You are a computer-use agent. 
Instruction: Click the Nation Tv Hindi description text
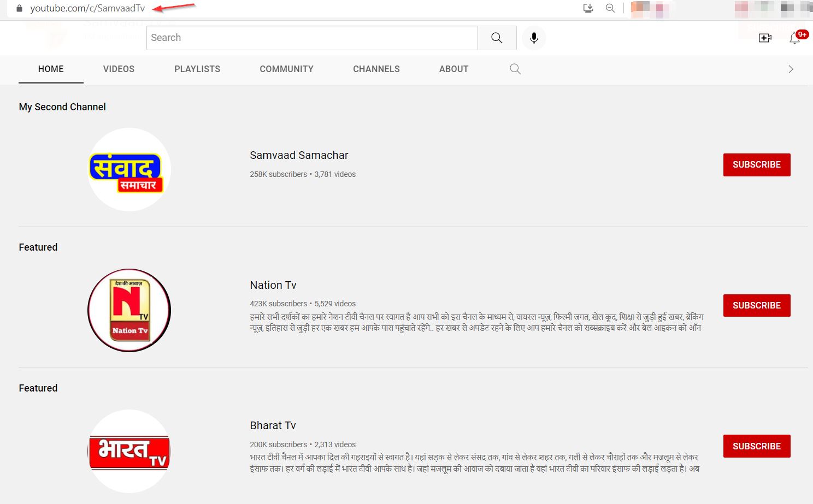476,322
